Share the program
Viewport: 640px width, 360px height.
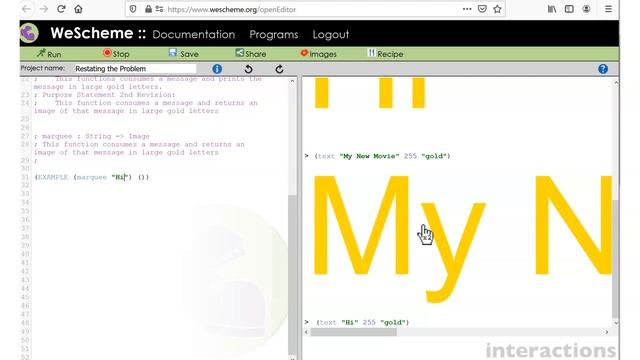tap(251, 53)
